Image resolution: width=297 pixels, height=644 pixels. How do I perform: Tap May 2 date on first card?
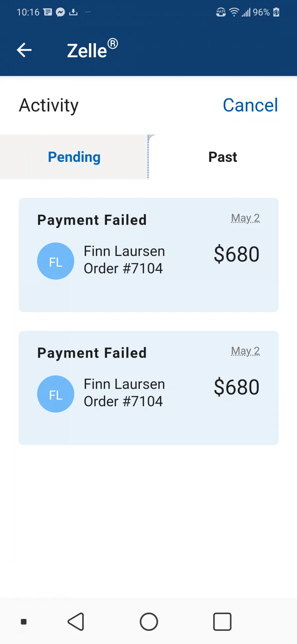pos(245,218)
